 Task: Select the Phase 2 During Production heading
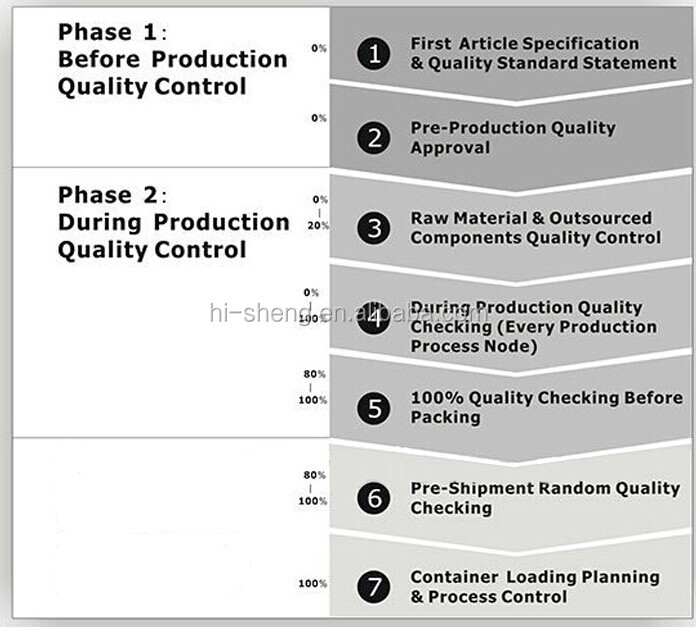click(x=174, y=222)
